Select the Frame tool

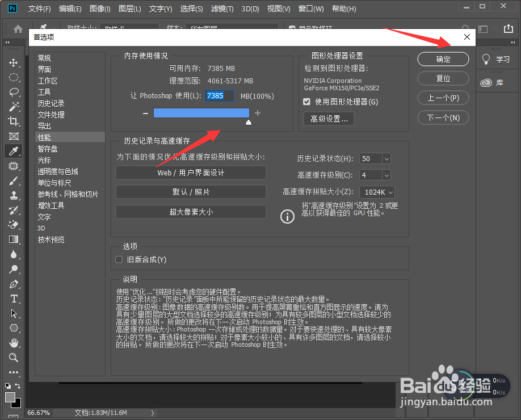(x=13, y=136)
